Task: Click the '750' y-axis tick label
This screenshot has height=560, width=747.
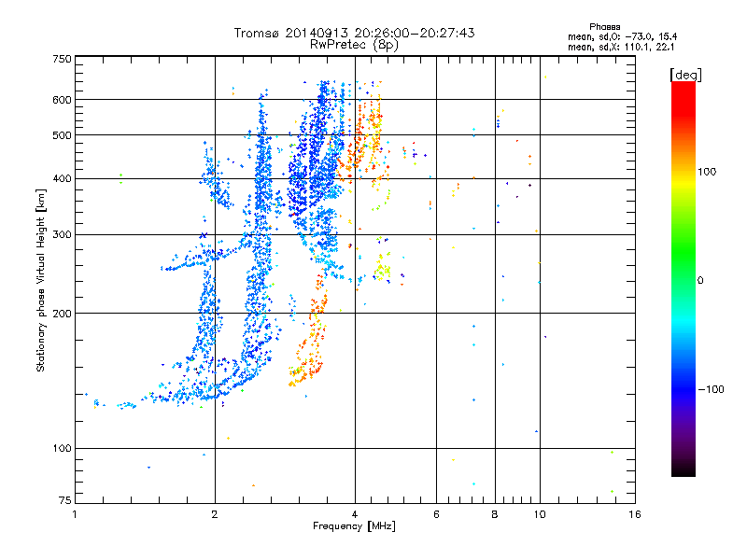Action: tap(63, 59)
